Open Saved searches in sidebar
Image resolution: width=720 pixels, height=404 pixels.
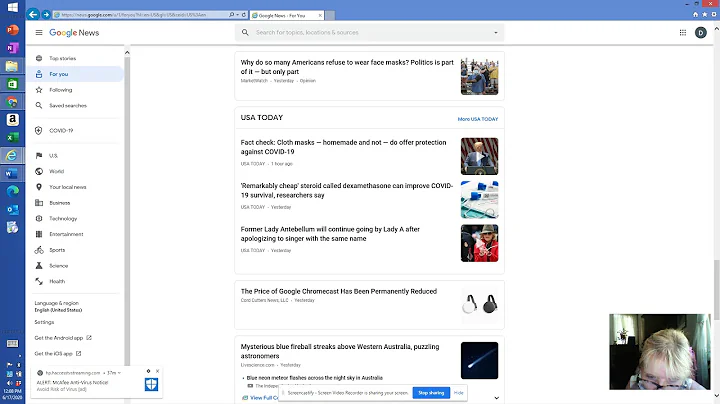tap(75, 106)
